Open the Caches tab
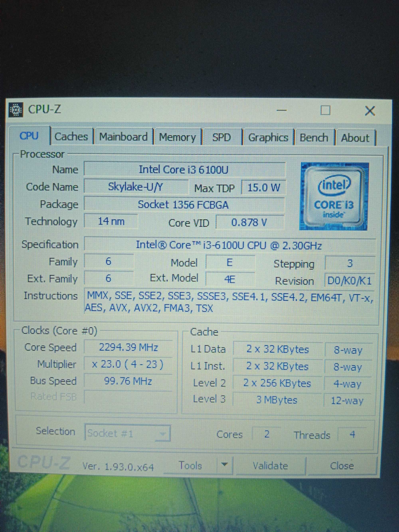Viewport: 399px width, 532px height. [71, 137]
